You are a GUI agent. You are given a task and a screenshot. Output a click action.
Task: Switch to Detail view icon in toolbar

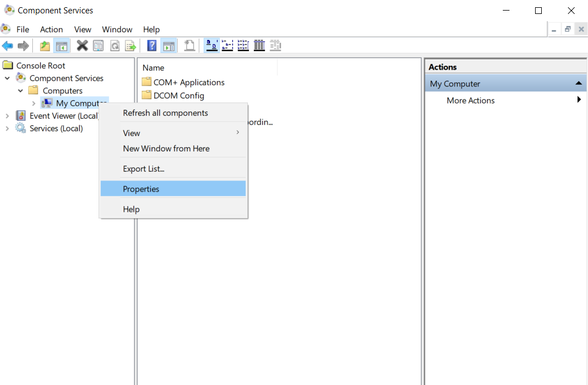tap(259, 46)
